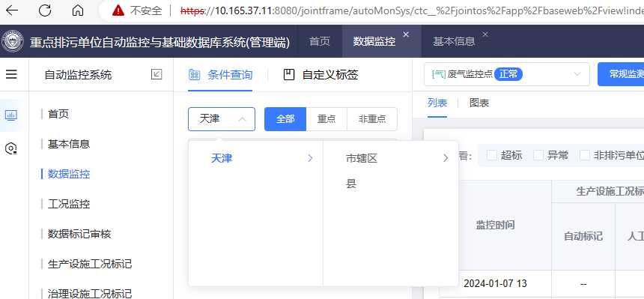Click the system logo emblem
Image resolution: width=644 pixels, height=299 pixels.
click(13, 41)
